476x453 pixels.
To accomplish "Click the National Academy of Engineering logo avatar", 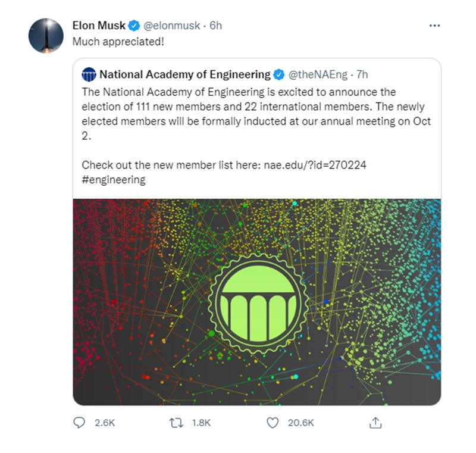I will 89,75.
